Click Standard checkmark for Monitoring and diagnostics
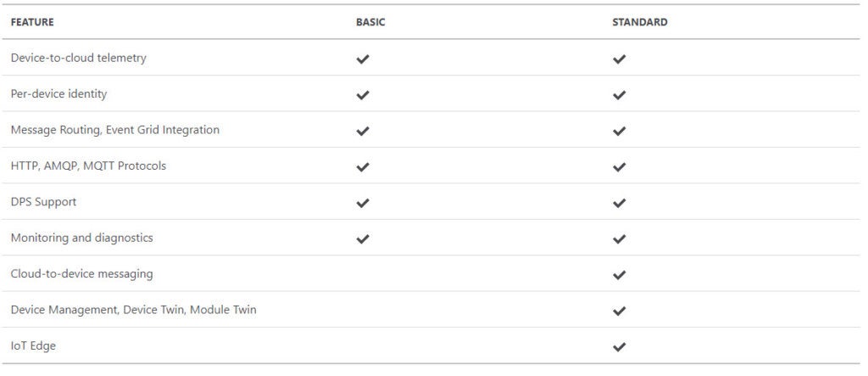Screen dimensions: 868x376 click(619, 239)
